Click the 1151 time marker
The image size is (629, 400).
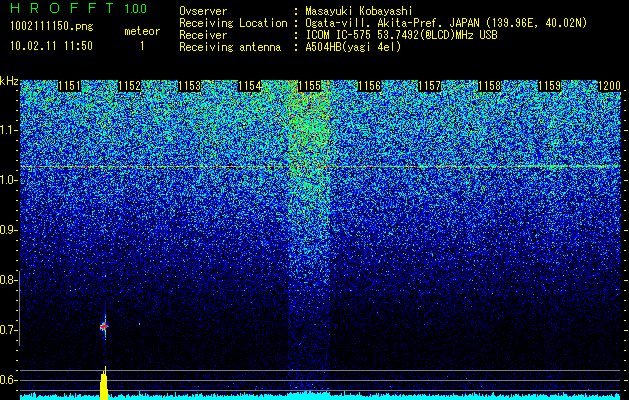click(x=69, y=86)
